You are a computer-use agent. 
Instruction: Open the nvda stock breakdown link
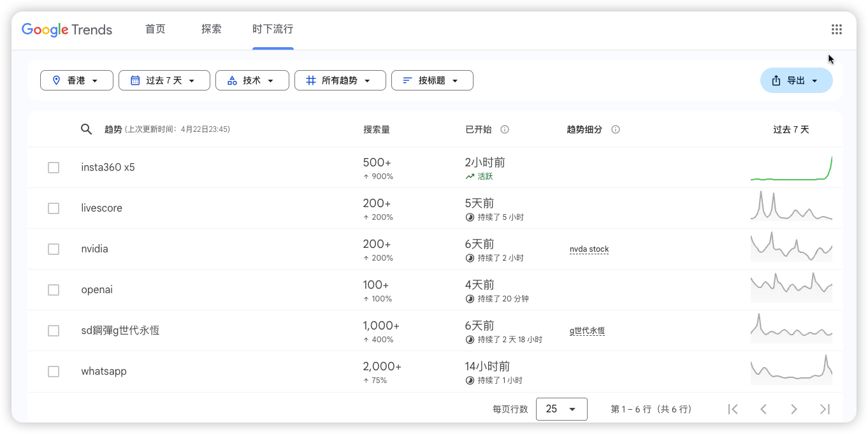pyautogui.click(x=589, y=249)
